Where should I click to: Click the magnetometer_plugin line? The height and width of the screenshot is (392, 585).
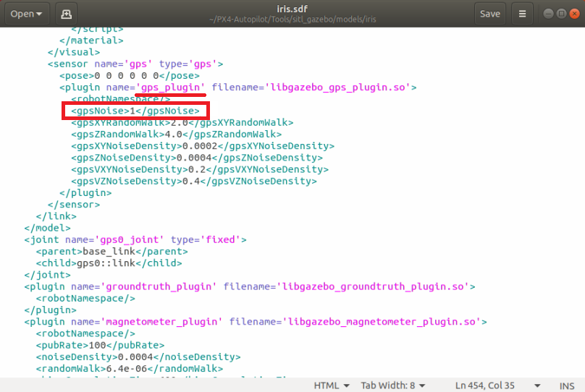(256, 322)
